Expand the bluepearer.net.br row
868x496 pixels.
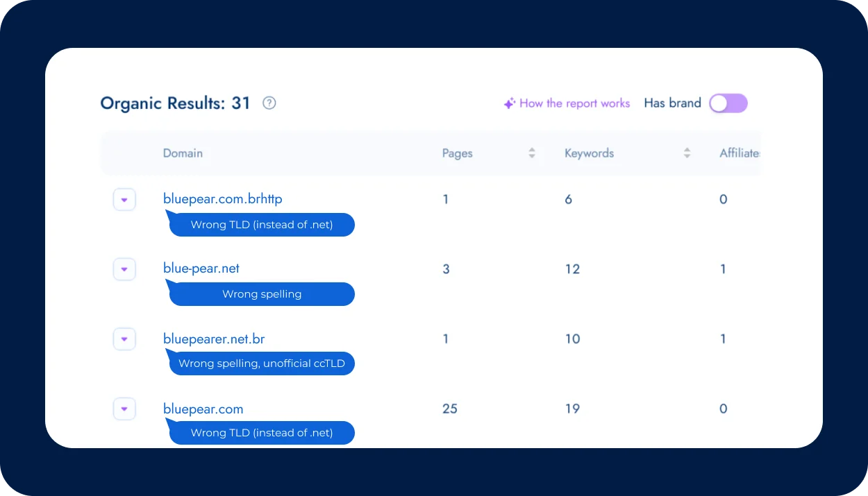point(124,339)
